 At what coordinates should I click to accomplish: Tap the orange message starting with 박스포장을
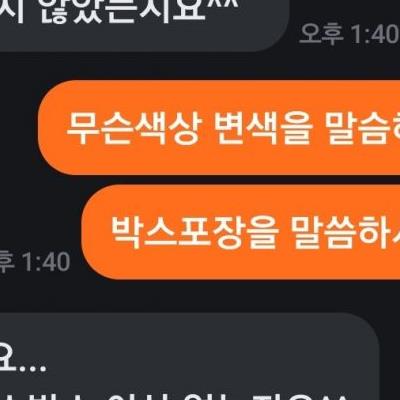coord(241,232)
